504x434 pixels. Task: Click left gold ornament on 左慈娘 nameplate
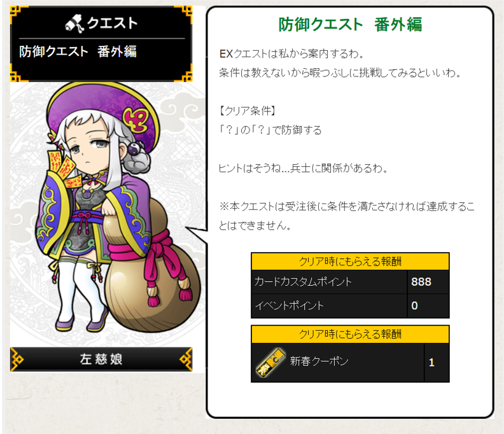point(17,359)
